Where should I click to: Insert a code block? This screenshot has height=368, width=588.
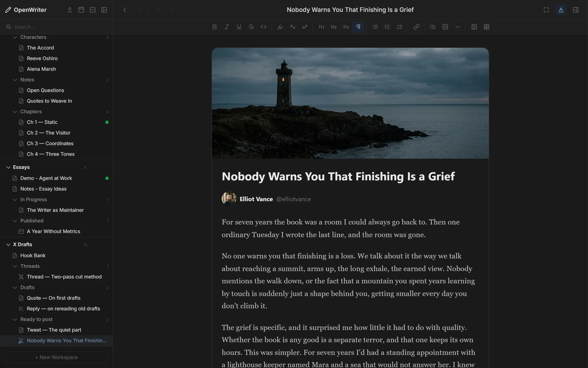coord(445,27)
